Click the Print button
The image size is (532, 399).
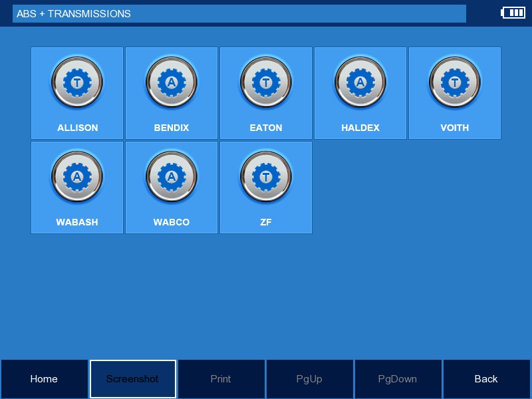[221, 378]
